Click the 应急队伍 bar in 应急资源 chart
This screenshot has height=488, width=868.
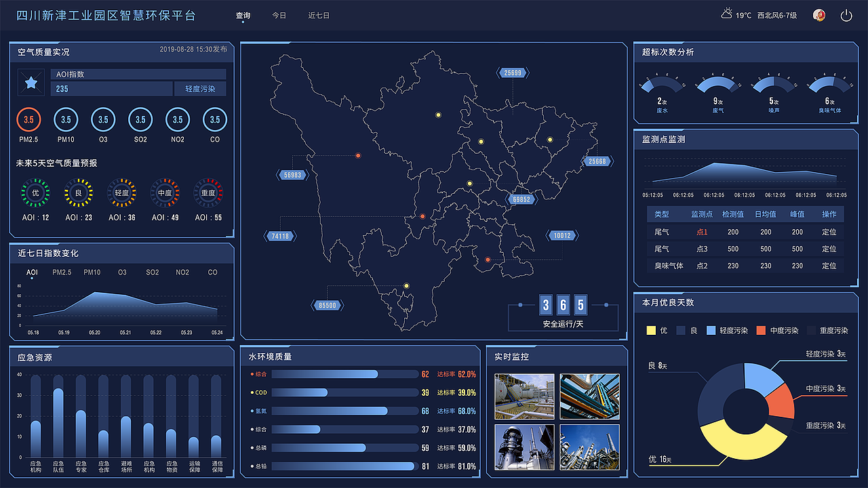[58, 422]
